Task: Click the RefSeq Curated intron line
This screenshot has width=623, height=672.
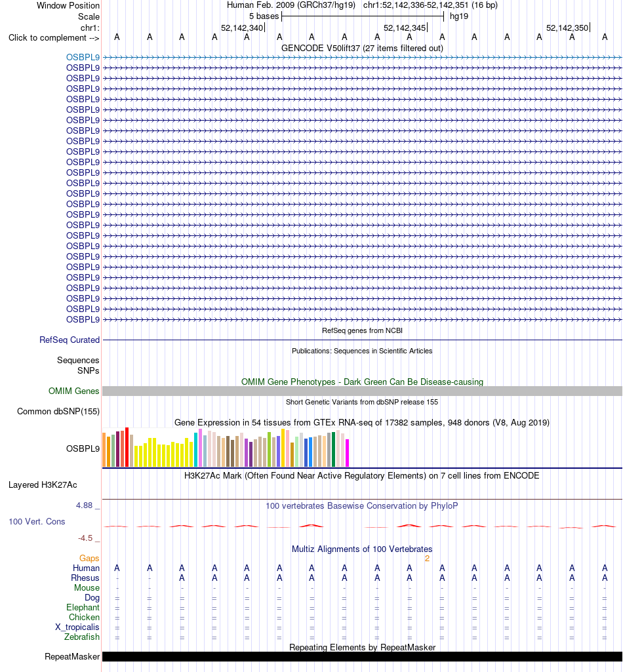Action: point(362,340)
